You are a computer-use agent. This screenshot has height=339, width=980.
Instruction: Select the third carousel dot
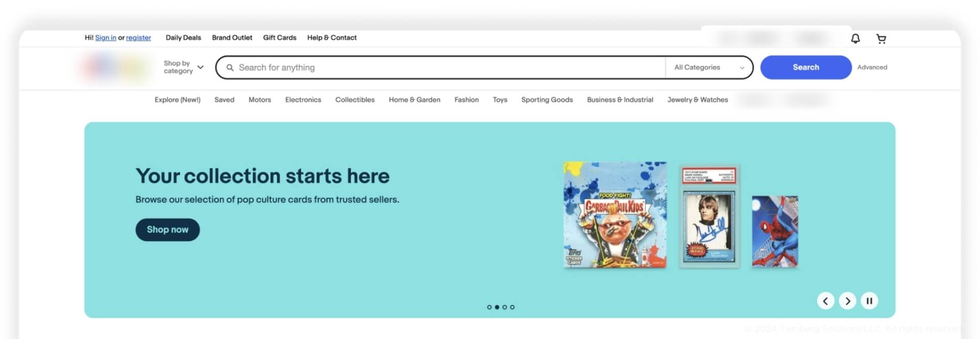pos(505,307)
